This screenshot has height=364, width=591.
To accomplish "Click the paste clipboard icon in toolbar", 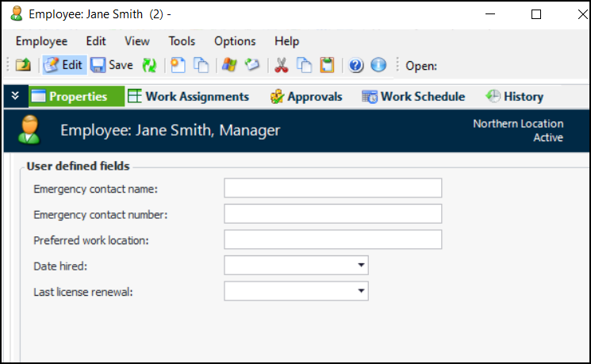I will click(327, 66).
